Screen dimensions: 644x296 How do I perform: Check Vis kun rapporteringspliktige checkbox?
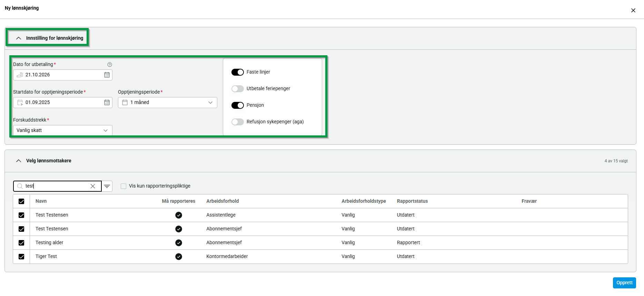click(x=123, y=186)
